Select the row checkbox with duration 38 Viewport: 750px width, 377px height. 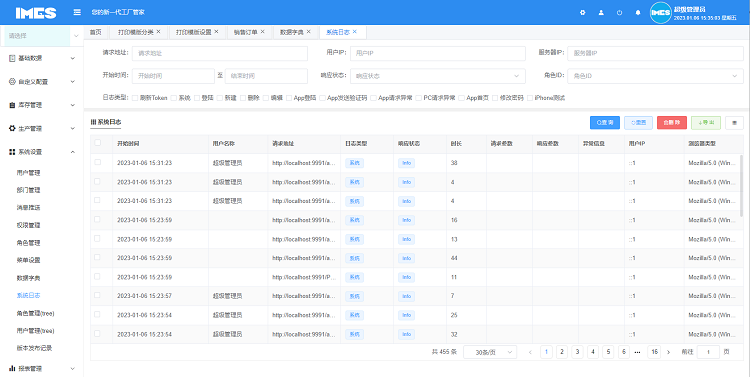point(98,162)
